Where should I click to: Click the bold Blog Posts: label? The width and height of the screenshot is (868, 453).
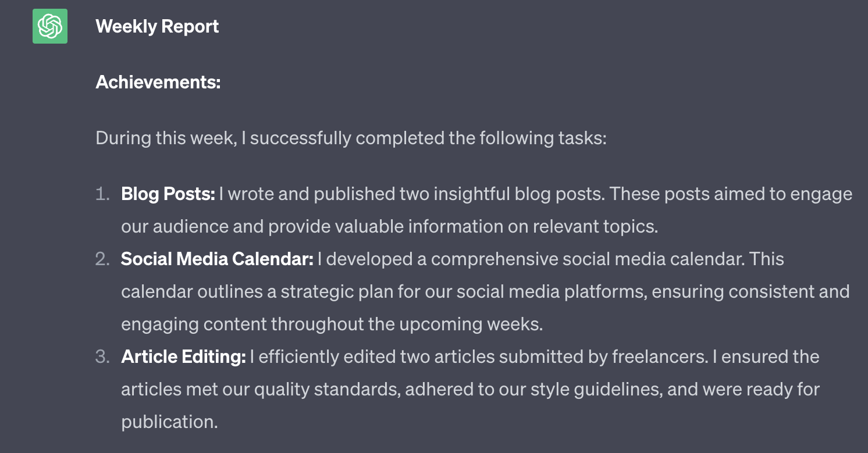click(168, 194)
